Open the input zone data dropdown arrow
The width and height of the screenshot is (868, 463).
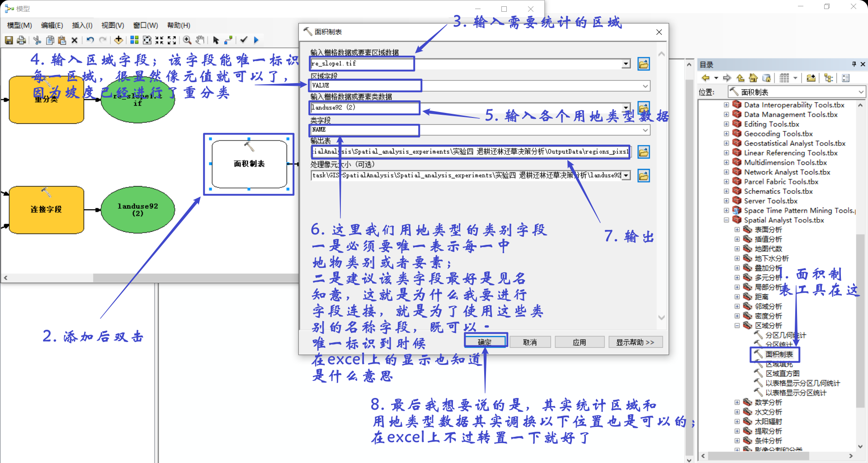pyautogui.click(x=626, y=64)
